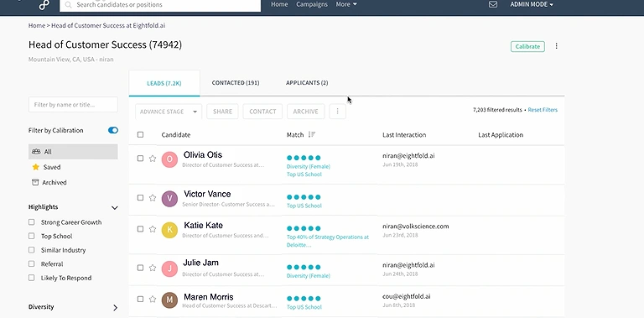Viewport: 644px width, 318px height.
Task: Expand the Diversity section
Action: [x=115, y=307]
